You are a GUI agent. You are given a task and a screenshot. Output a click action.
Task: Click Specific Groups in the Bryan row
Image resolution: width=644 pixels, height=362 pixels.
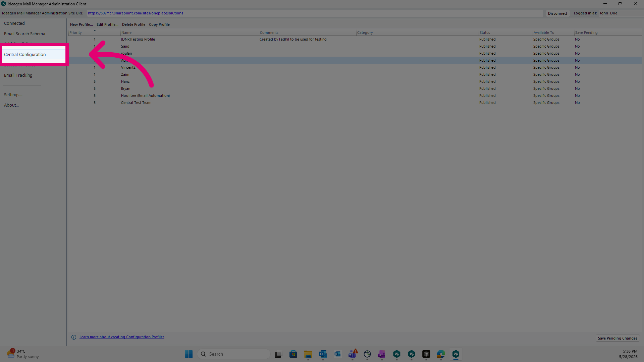tap(546, 88)
